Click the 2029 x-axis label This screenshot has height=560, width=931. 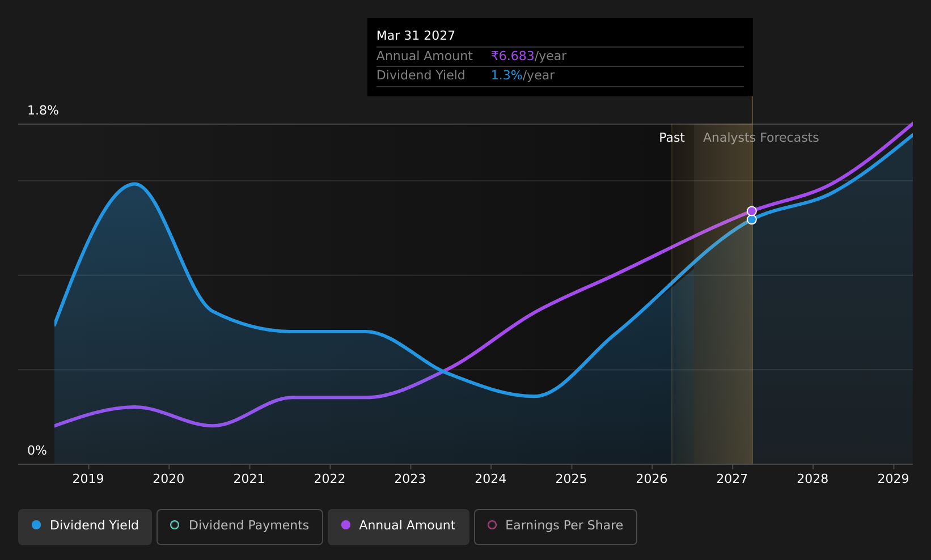click(893, 479)
